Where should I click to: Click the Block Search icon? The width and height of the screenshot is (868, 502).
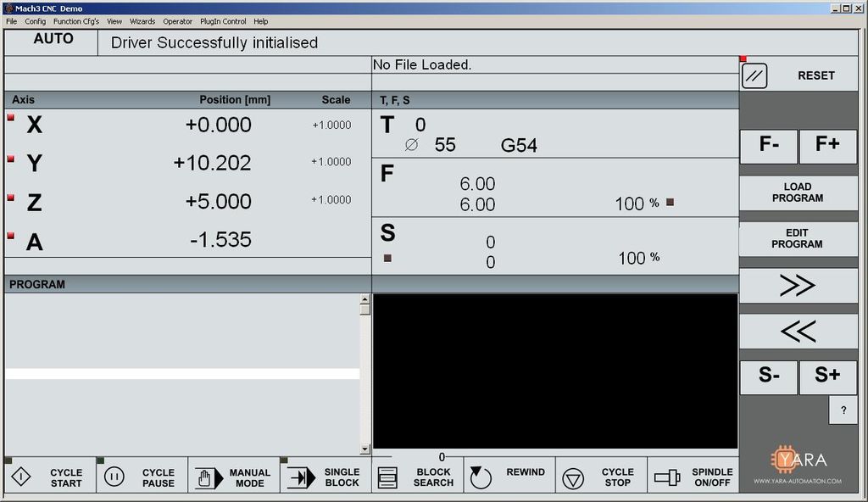(387, 477)
